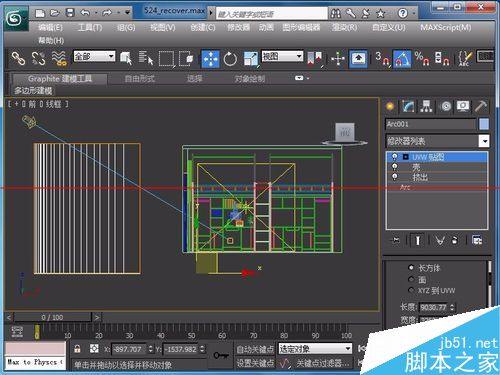Click the 自动关键点 button
The width and height of the screenshot is (500, 375).
[x=255, y=349]
